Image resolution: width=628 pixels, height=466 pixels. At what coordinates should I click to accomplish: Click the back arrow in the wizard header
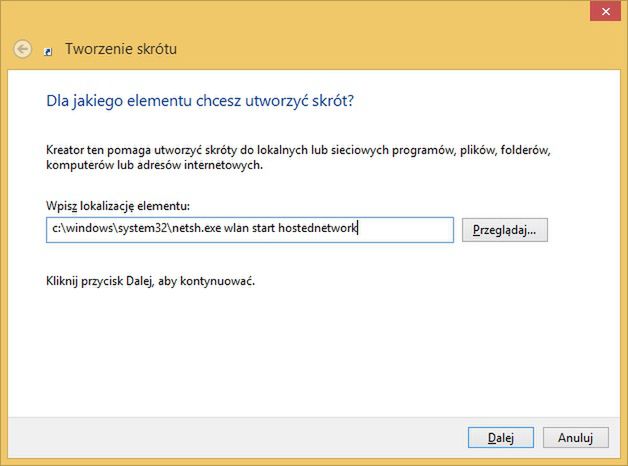[x=22, y=49]
